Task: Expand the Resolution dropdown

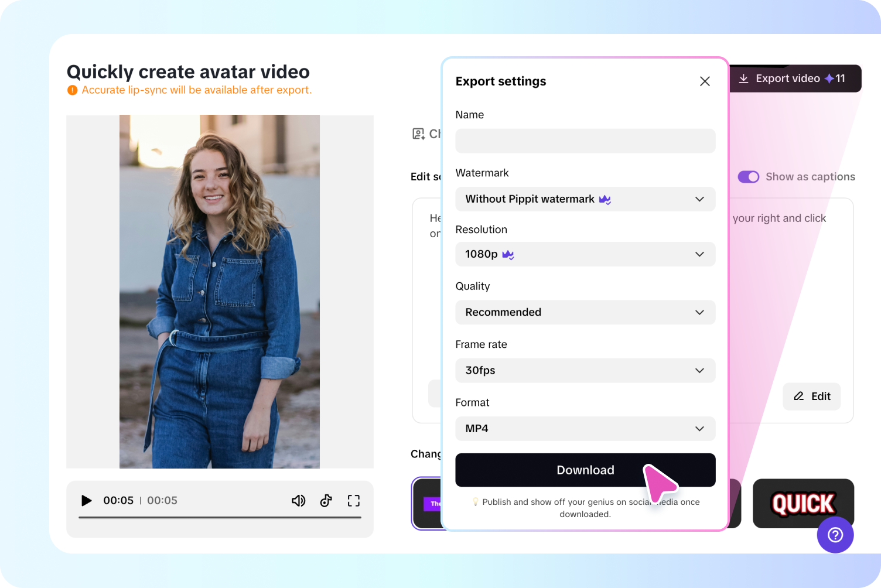Action: tap(585, 254)
